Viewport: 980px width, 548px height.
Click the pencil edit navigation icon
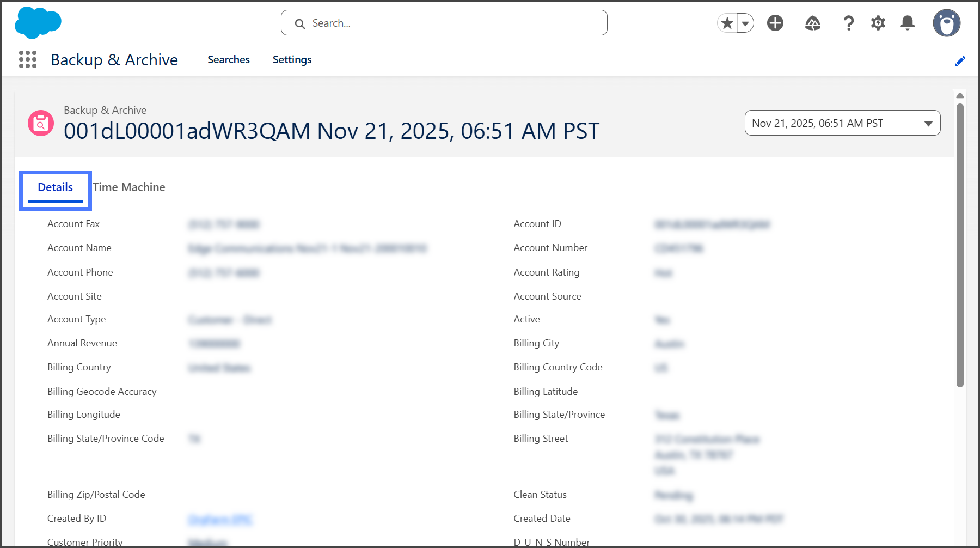(x=959, y=61)
